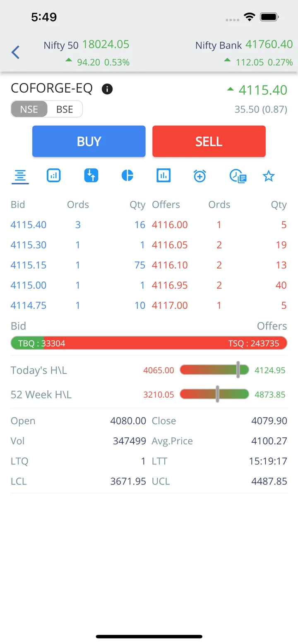The height and width of the screenshot is (644, 298).
Task: Tap Vol value 347499
Action: click(x=130, y=441)
